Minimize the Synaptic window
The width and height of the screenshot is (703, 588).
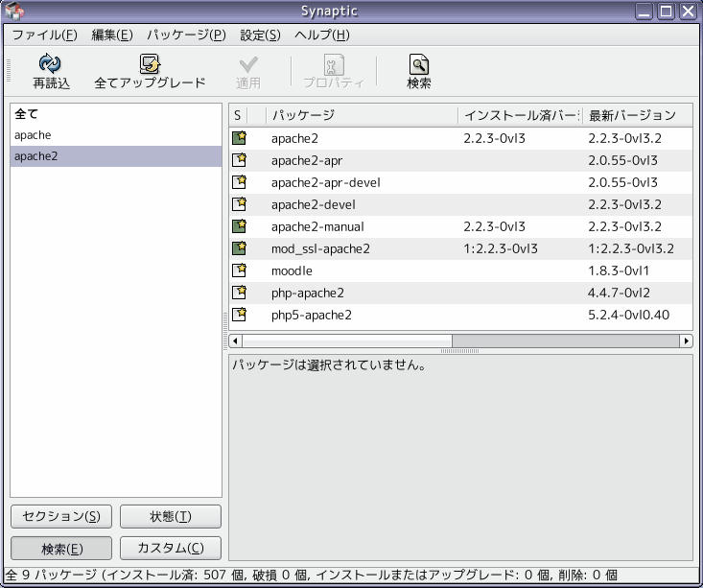[644, 12]
